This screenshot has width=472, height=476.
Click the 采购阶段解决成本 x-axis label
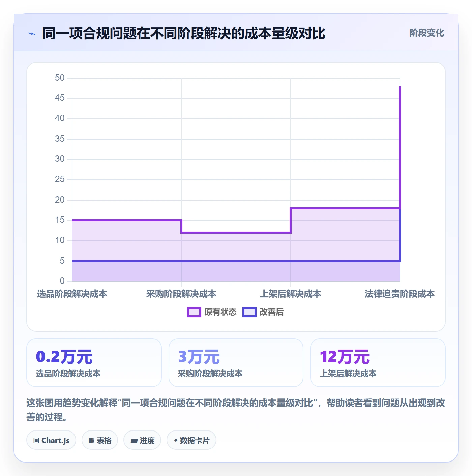coord(181,294)
